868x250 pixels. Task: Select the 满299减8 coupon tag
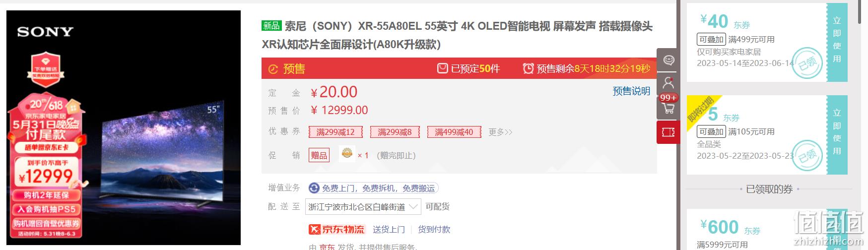pyautogui.click(x=395, y=132)
